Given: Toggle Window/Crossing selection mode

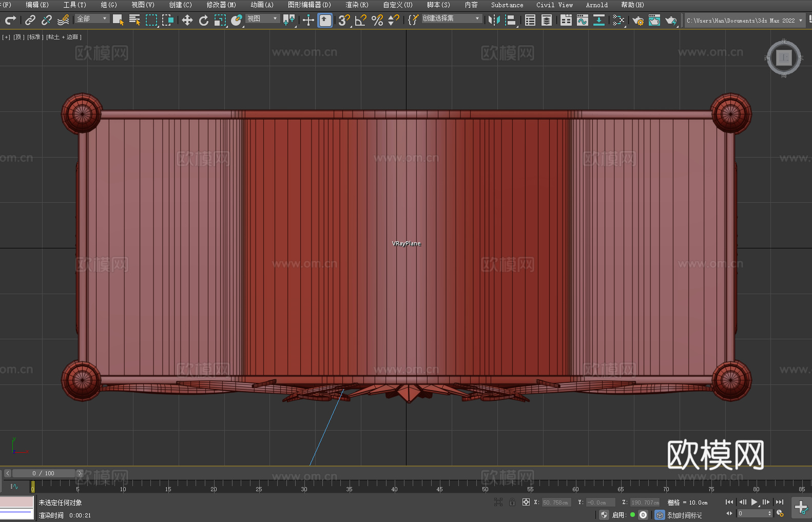Looking at the screenshot, I should pos(168,20).
